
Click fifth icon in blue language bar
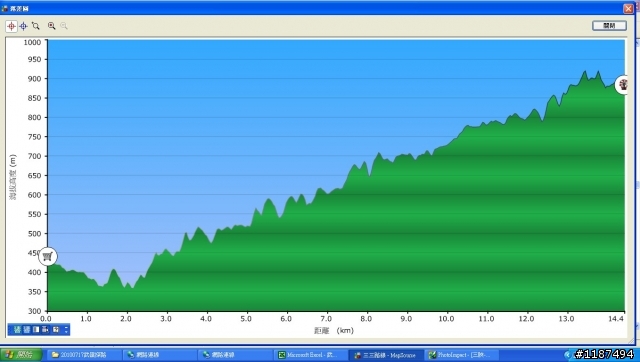[x=56, y=329]
